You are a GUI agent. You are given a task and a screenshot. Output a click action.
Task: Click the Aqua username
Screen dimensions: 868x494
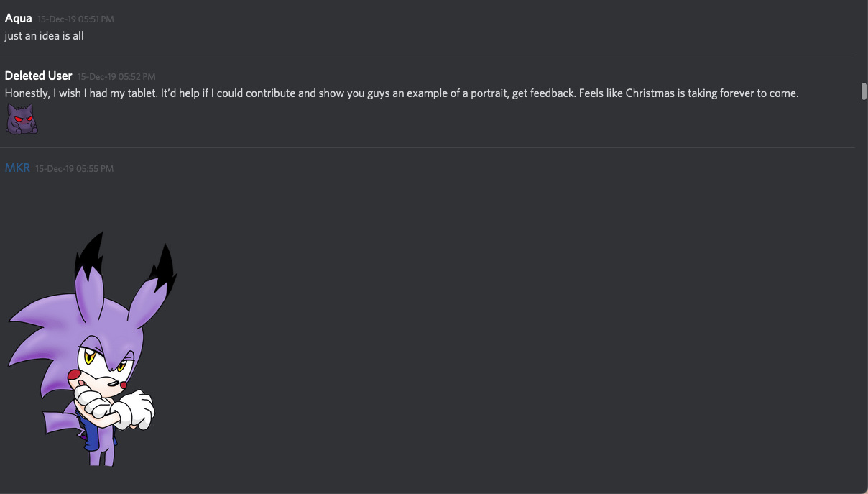click(19, 18)
